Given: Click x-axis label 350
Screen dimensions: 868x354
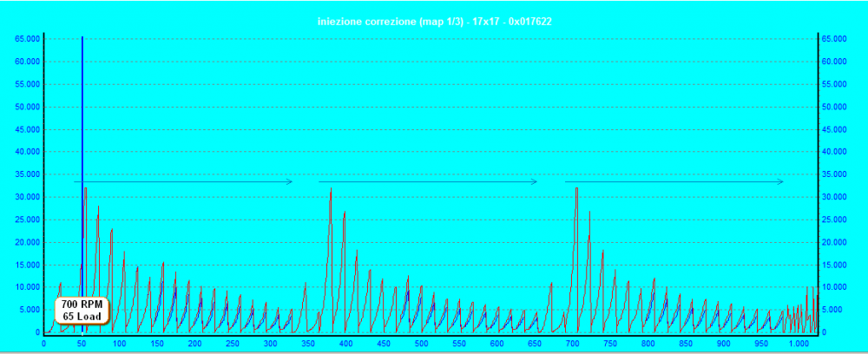Looking at the screenshot, I should pos(308,343).
